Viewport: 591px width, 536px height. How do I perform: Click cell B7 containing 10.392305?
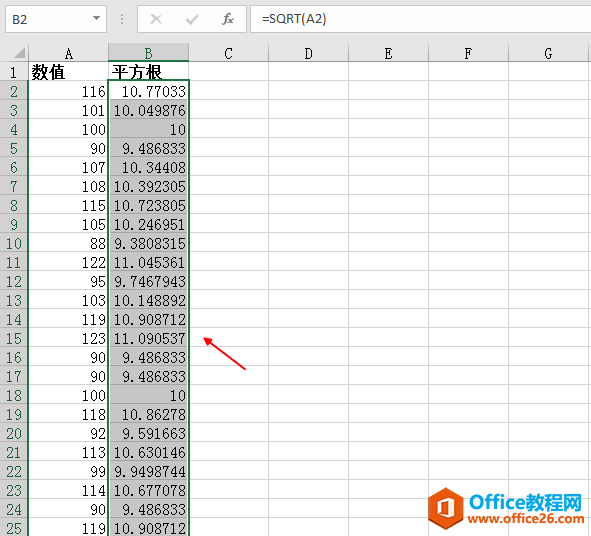tap(149, 186)
